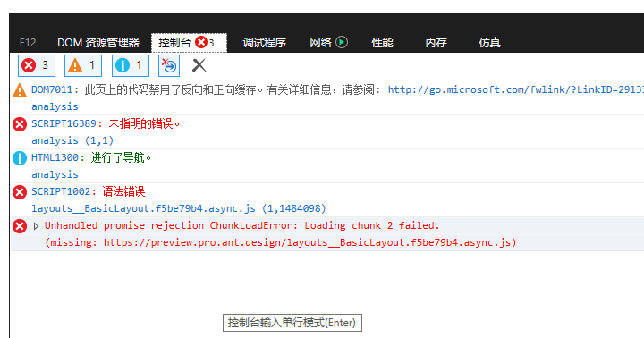Open analysis source under HTML1300 message
Viewport: 644px width, 338px height.
(x=55, y=174)
